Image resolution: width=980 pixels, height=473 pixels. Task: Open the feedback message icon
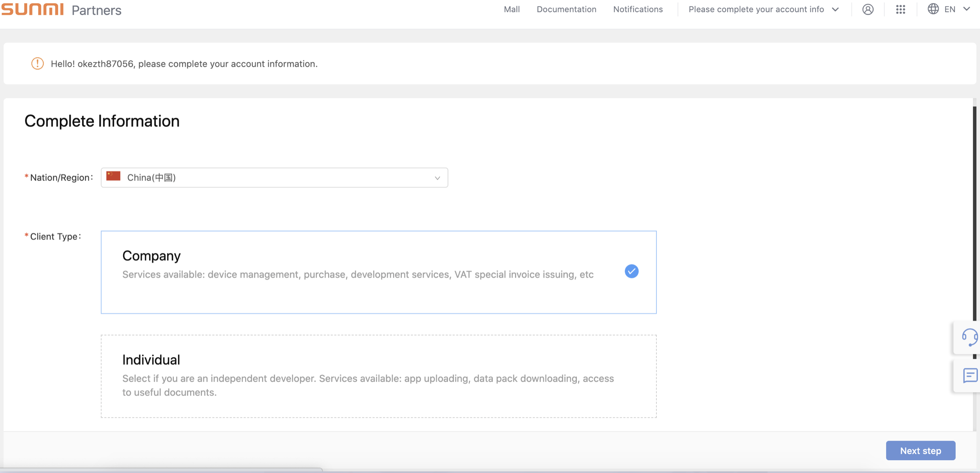pos(970,375)
